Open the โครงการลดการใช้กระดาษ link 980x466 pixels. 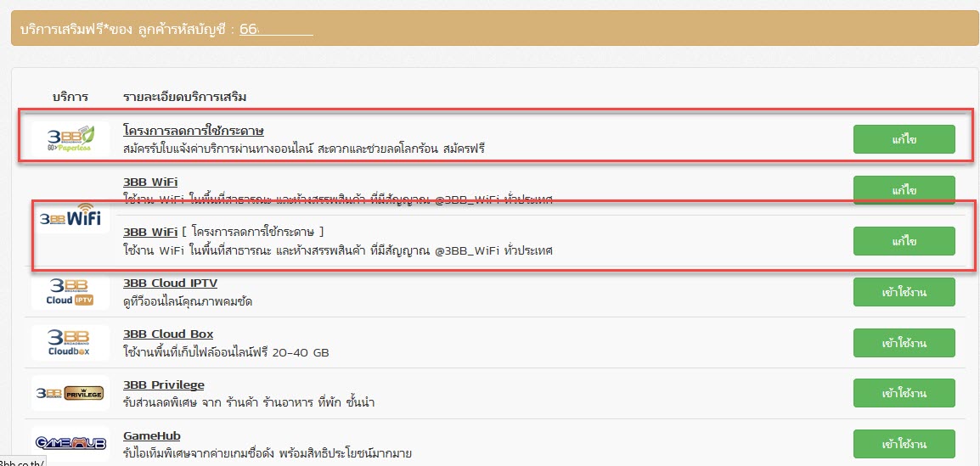point(194,132)
